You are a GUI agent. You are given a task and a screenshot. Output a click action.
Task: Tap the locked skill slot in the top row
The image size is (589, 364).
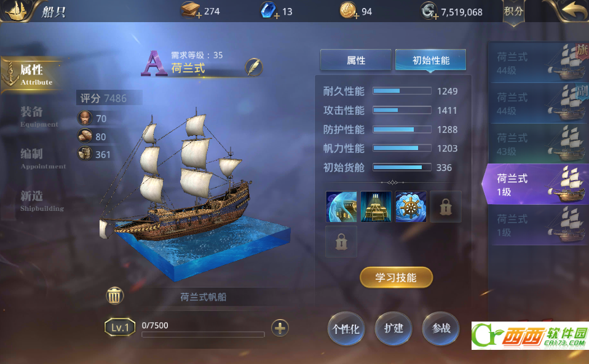[x=446, y=207]
